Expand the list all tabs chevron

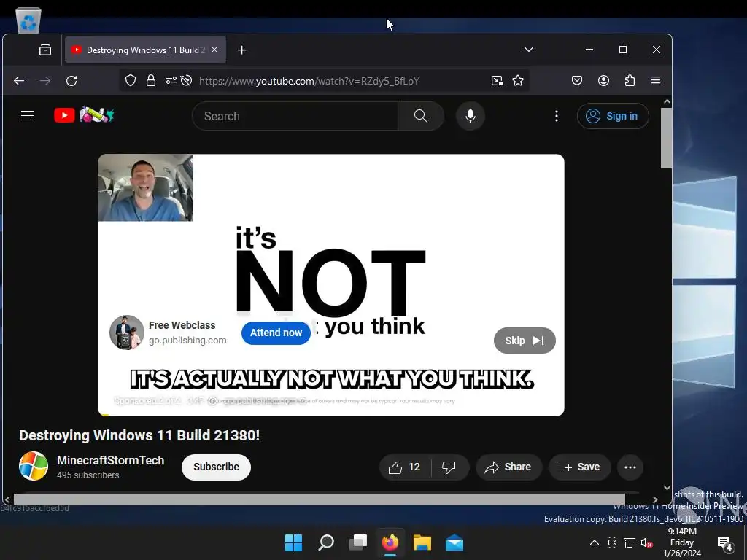[529, 50]
